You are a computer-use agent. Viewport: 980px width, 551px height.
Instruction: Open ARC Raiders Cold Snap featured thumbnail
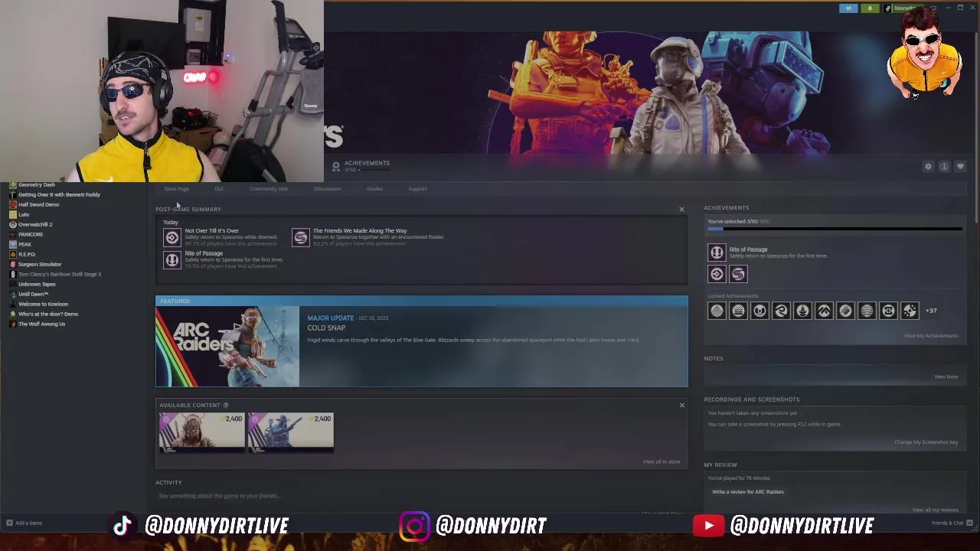point(227,347)
